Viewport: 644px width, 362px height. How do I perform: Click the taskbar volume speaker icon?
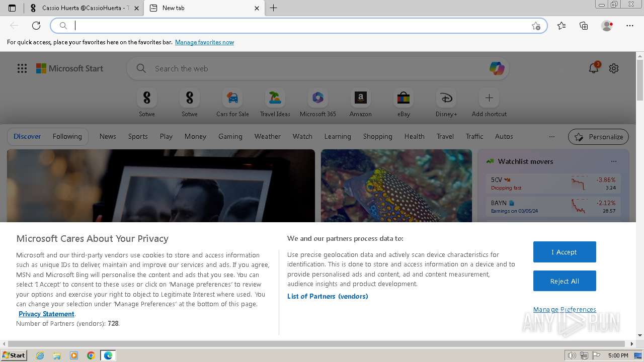[572, 355]
